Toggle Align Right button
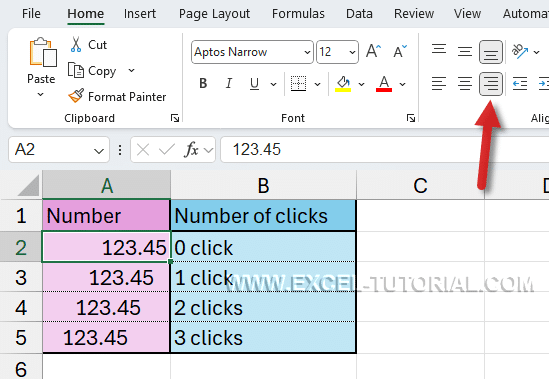Viewport: 549px width, 379px height. [x=491, y=84]
